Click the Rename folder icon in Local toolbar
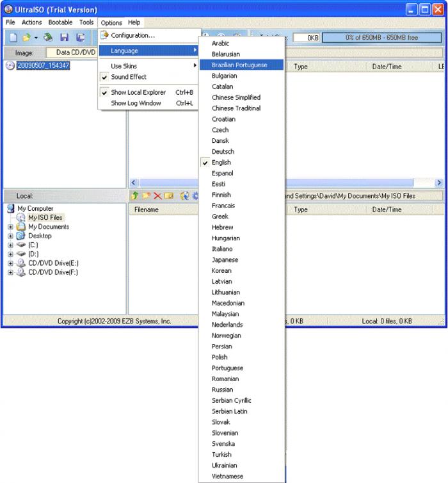The image size is (448, 483). (x=169, y=195)
